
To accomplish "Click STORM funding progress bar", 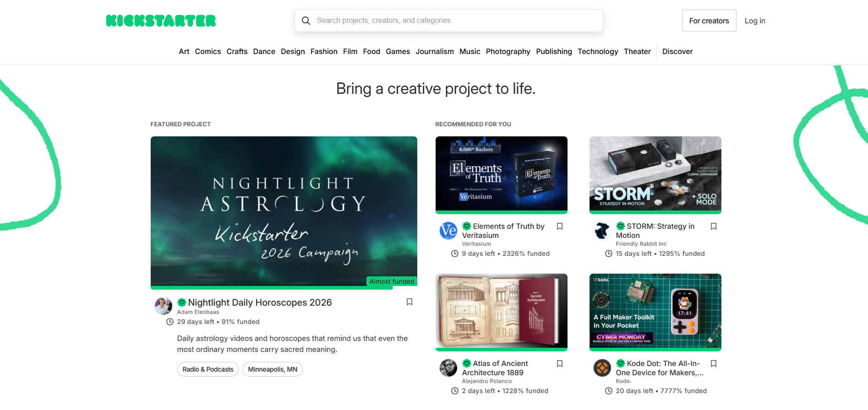I will point(655,212).
